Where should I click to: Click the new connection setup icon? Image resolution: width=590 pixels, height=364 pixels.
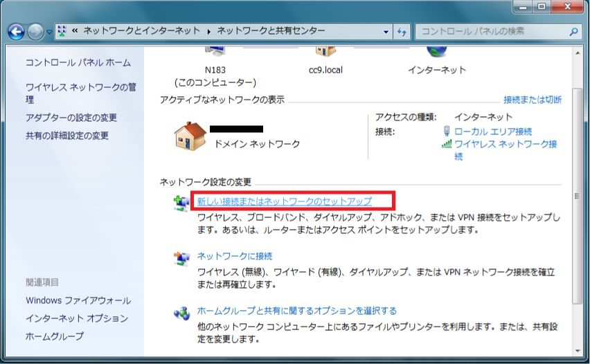point(181,203)
